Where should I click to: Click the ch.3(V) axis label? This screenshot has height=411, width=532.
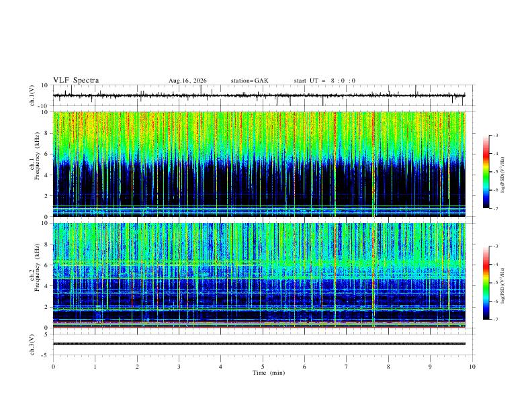[32, 345]
